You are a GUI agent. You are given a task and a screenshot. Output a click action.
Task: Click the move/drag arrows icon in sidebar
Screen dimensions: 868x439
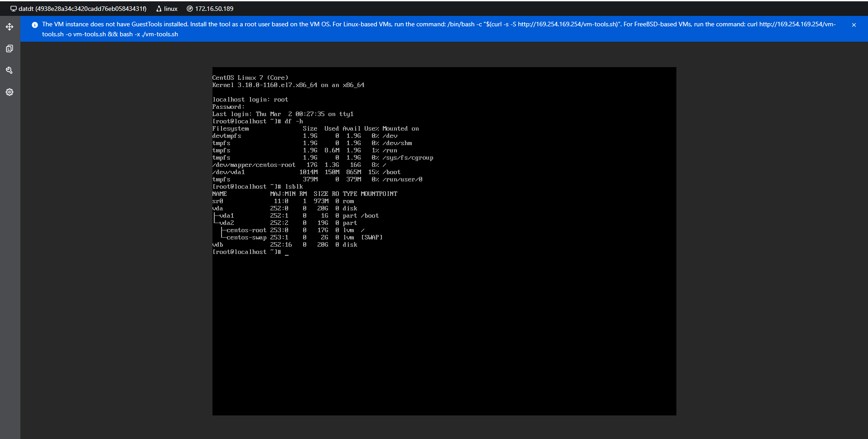10,27
